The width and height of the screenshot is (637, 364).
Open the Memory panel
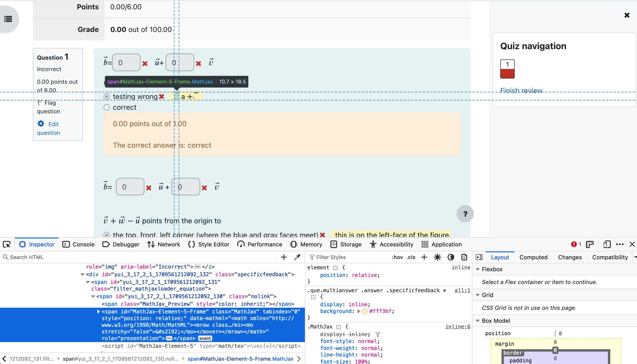[306, 244]
